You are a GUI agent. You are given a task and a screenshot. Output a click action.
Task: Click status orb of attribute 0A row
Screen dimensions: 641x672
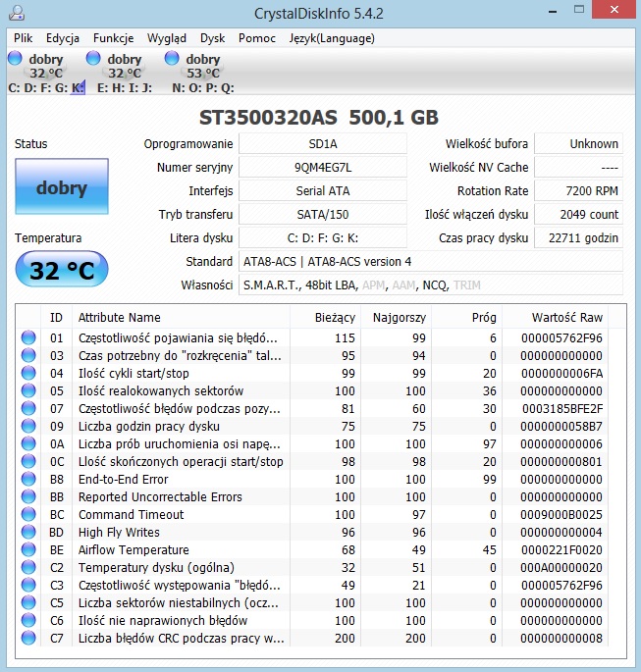(x=28, y=443)
